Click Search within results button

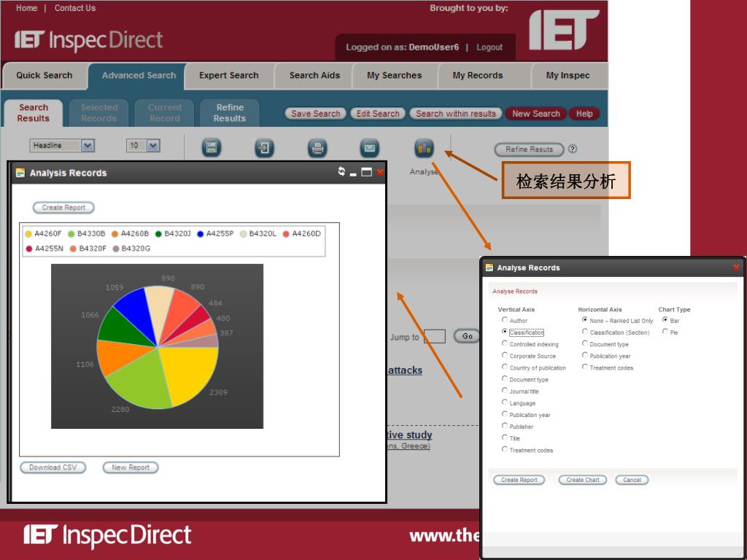click(456, 113)
